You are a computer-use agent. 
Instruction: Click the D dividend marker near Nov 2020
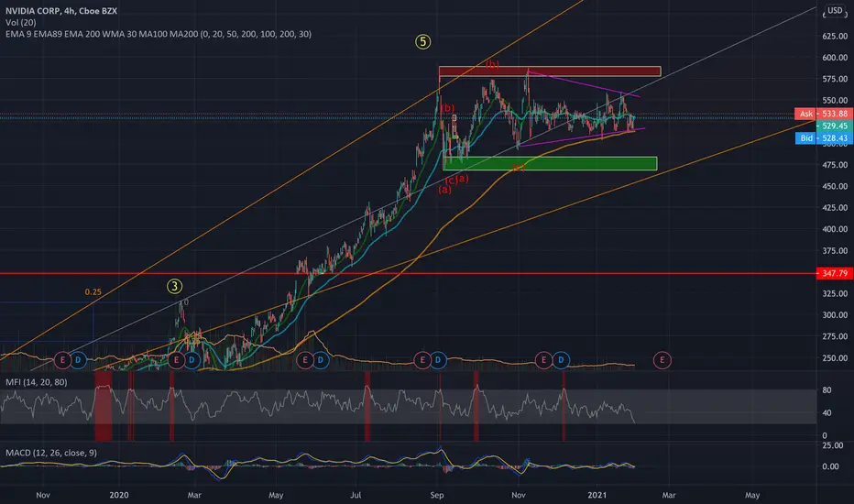click(561, 359)
